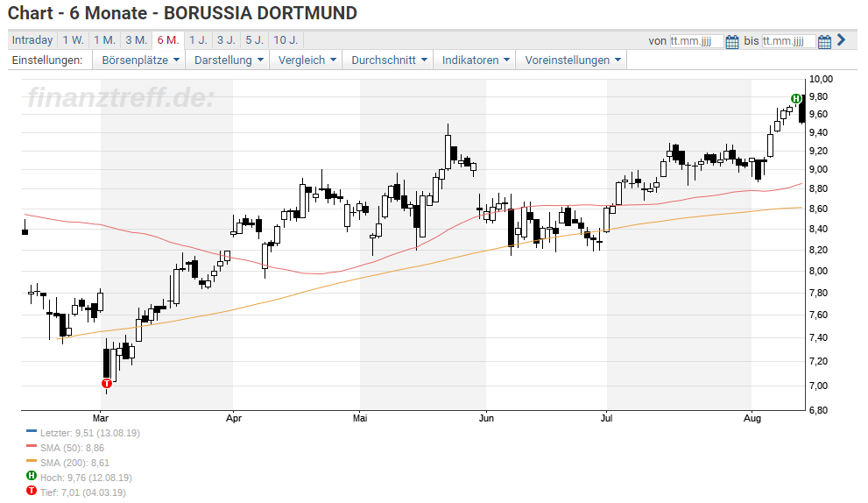Screen dimensions: 868x503
Task: Click the chart title 'Chart - 6 Monate - BORUSSIA DORTMUND'
Action: coord(183,13)
